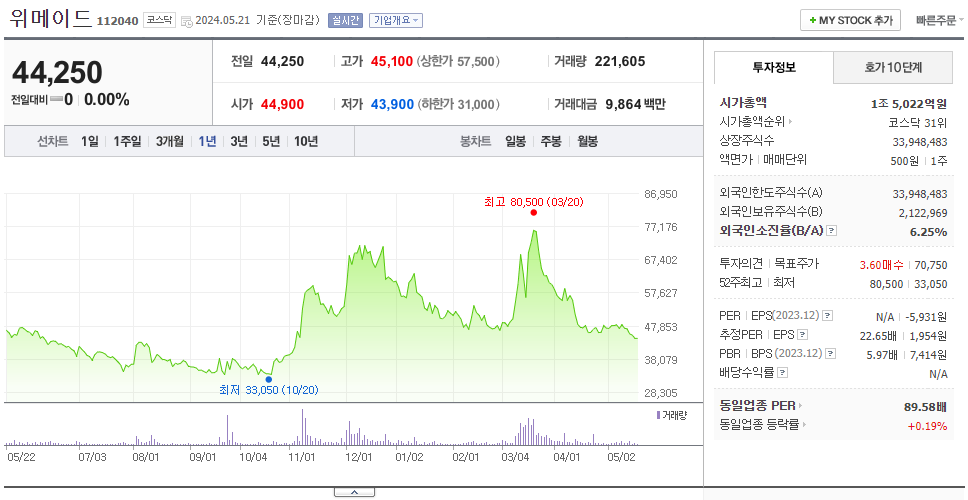The height and width of the screenshot is (500, 968).
Task: Select the 1일 line chart period
Action: (x=90, y=141)
